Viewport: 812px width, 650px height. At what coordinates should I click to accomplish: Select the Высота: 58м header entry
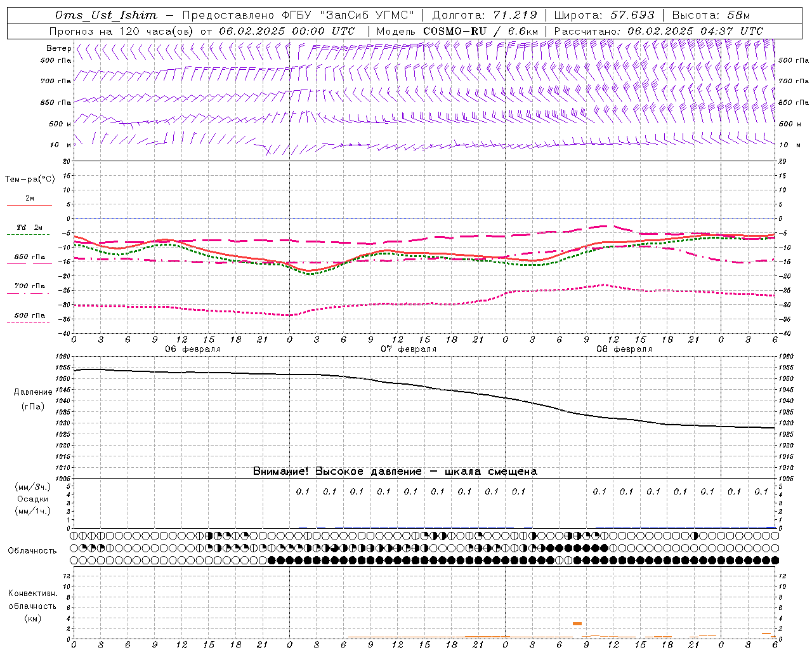tap(710, 15)
